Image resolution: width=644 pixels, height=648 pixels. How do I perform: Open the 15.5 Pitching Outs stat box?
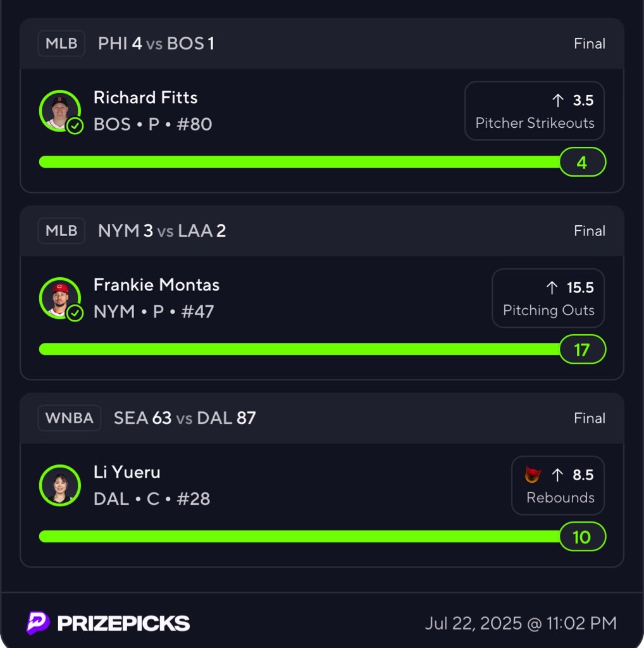click(548, 298)
